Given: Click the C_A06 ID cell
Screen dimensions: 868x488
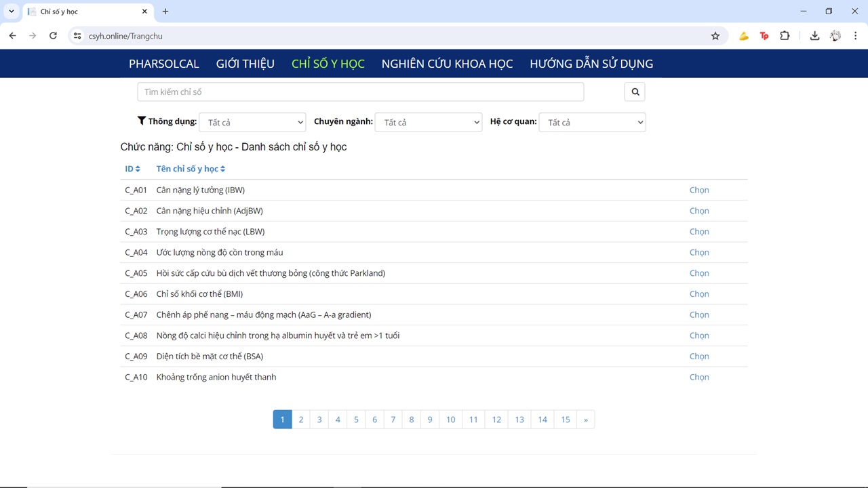Looking at the screenshot, I should tap(136, 294).
